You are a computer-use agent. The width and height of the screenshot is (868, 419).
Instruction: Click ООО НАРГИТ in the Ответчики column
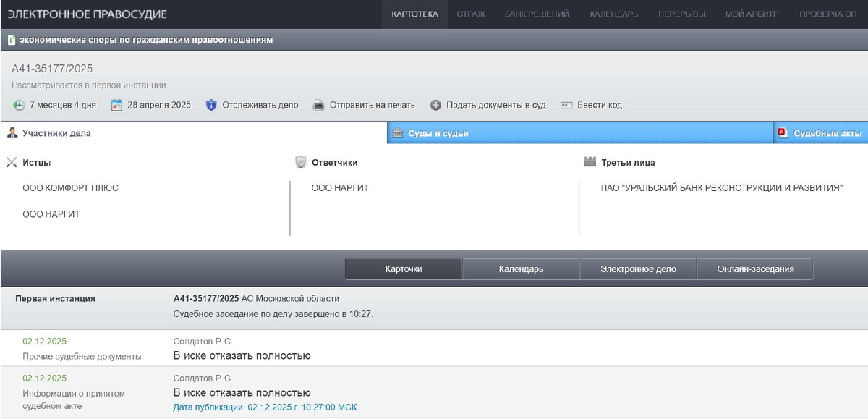[x=340, y=188]
